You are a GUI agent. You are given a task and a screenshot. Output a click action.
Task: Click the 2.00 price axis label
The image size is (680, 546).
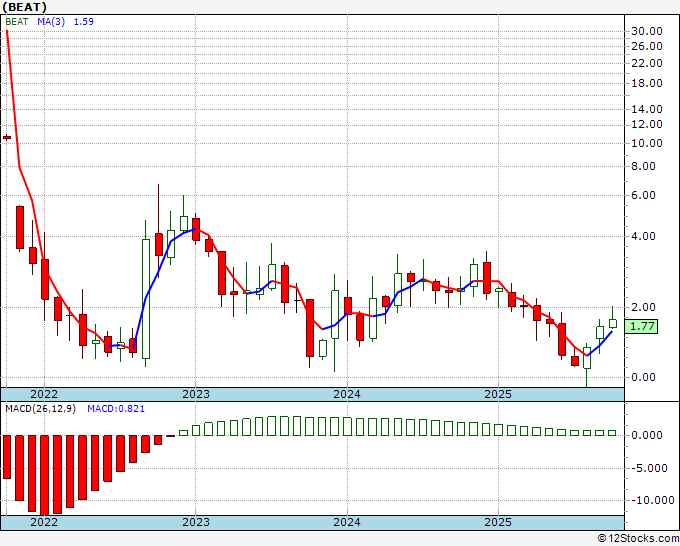pyautogui.click(x=643, y=307)
